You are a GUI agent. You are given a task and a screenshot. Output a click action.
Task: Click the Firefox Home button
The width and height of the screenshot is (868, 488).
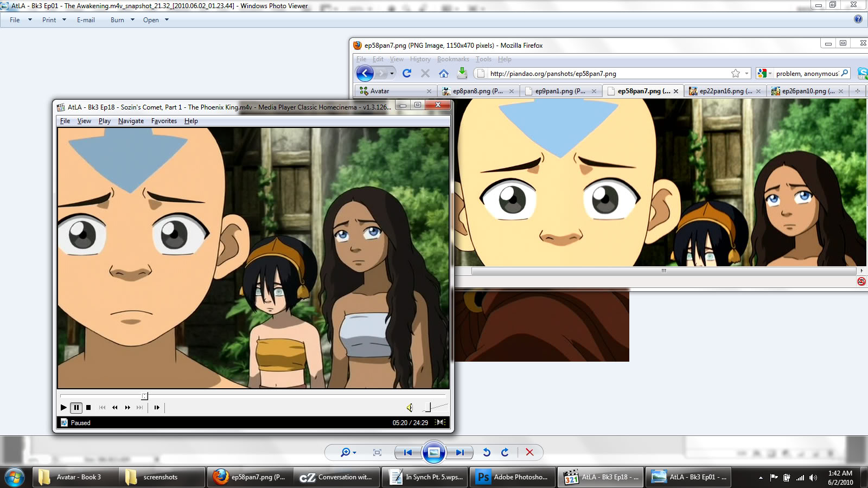coord(444,73)
